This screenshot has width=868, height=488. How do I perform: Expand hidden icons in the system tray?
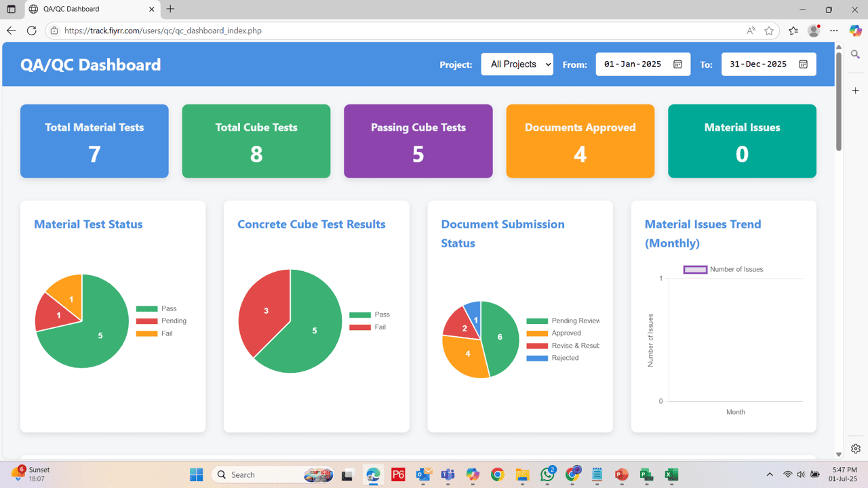[x=770, y=474]
